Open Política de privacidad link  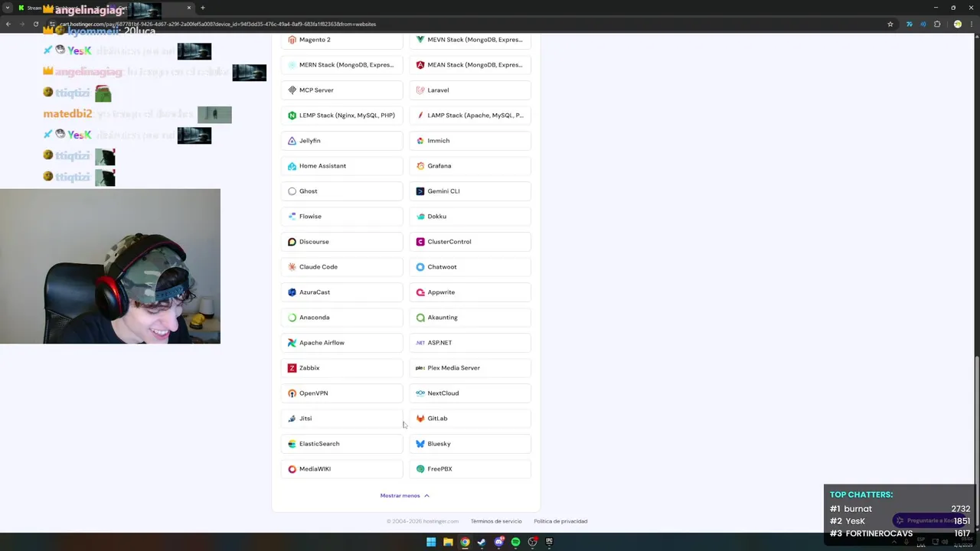[560, 521]
